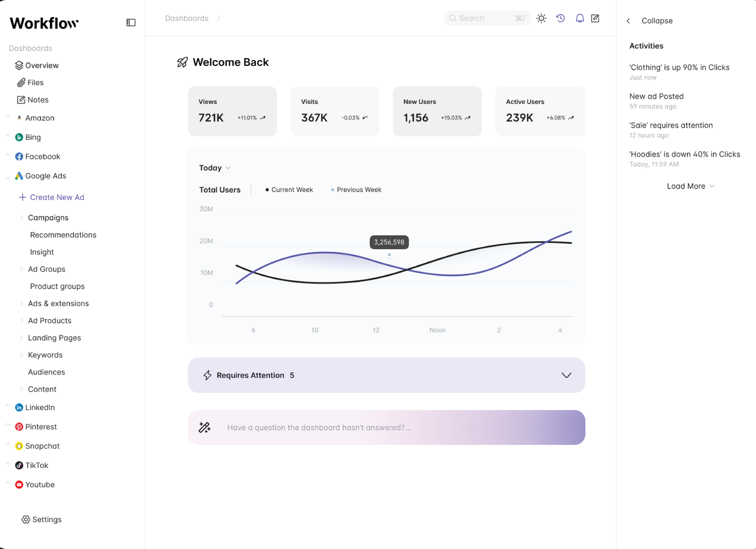Click the Bing logo icon
756x549 pixels.
tap(19, 137)
